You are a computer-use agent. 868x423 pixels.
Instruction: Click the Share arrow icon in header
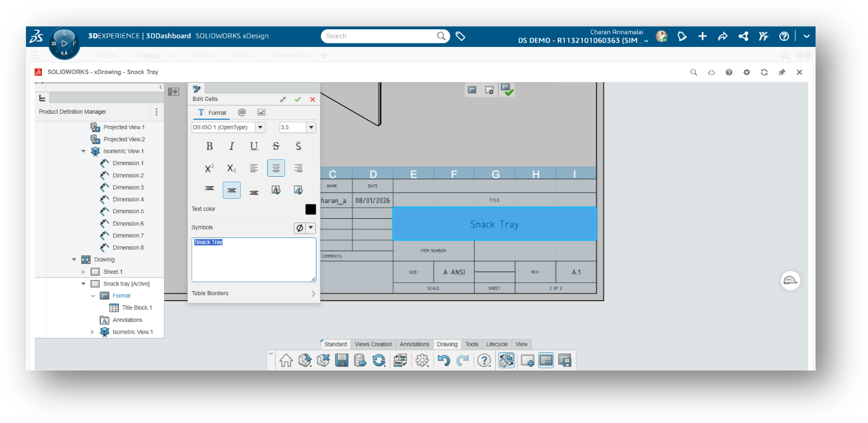click(x=723, y=36)
